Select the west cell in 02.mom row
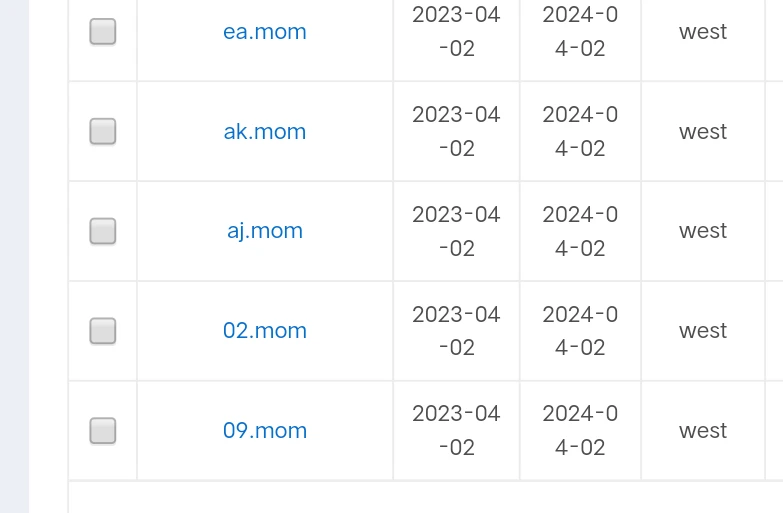Viewport: 783px width, 513px height. (x=703, y=331)
